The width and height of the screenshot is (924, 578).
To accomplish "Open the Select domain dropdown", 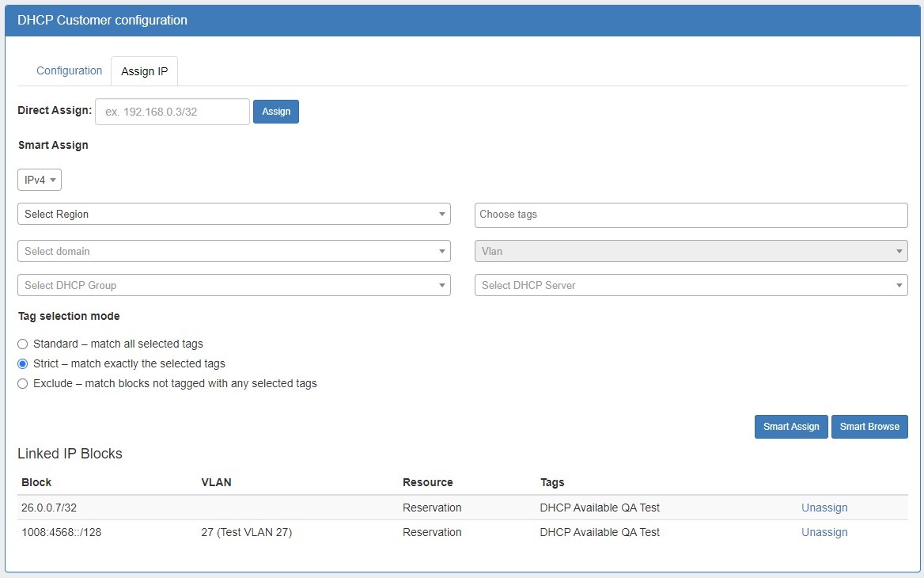I will click(x=233, y=251).
